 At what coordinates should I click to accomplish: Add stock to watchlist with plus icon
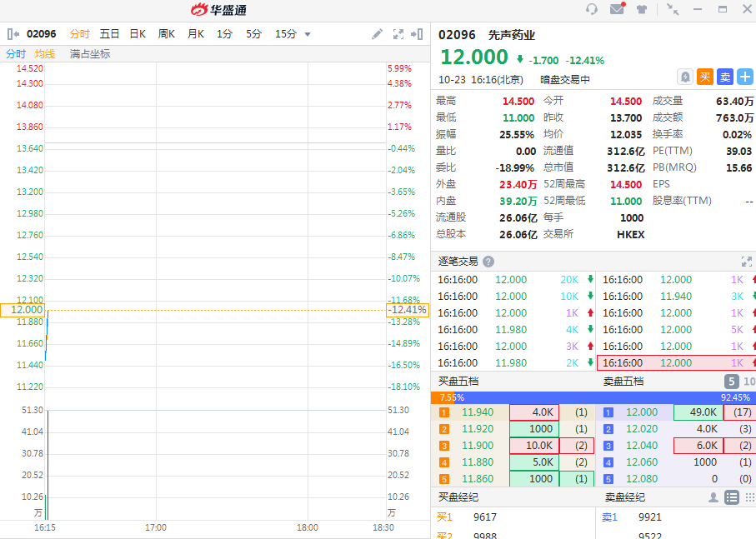pyautogui.click(x=744, y=77)
